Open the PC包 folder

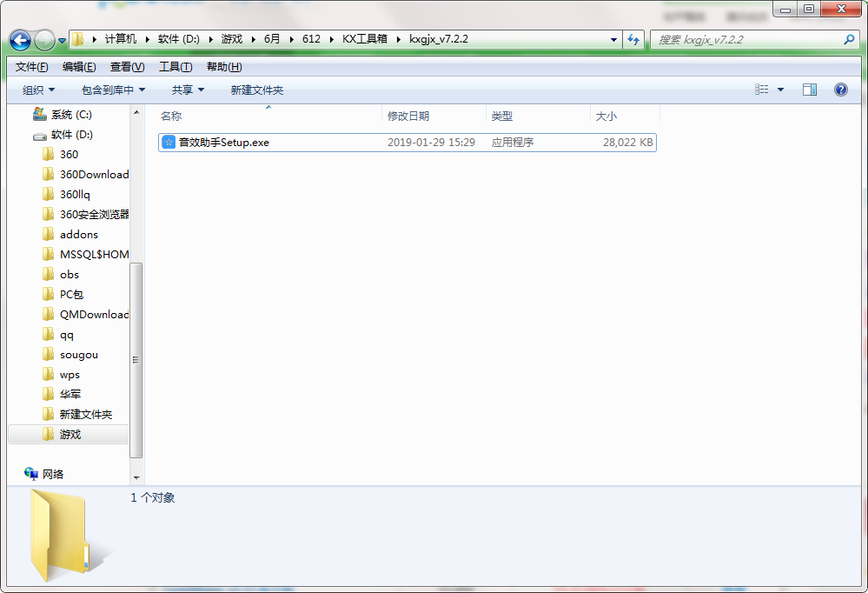coord(71,294)
